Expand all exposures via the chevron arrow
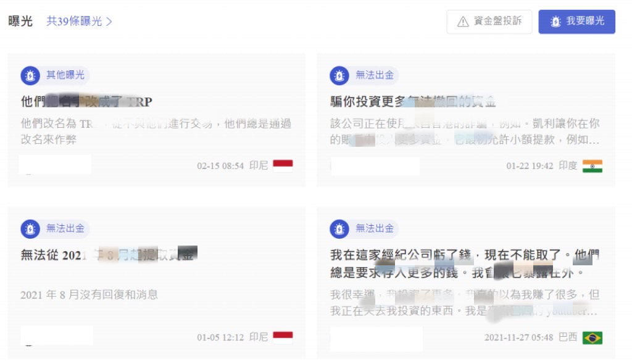This screenshot has width=632, height=364. point(109,22)
